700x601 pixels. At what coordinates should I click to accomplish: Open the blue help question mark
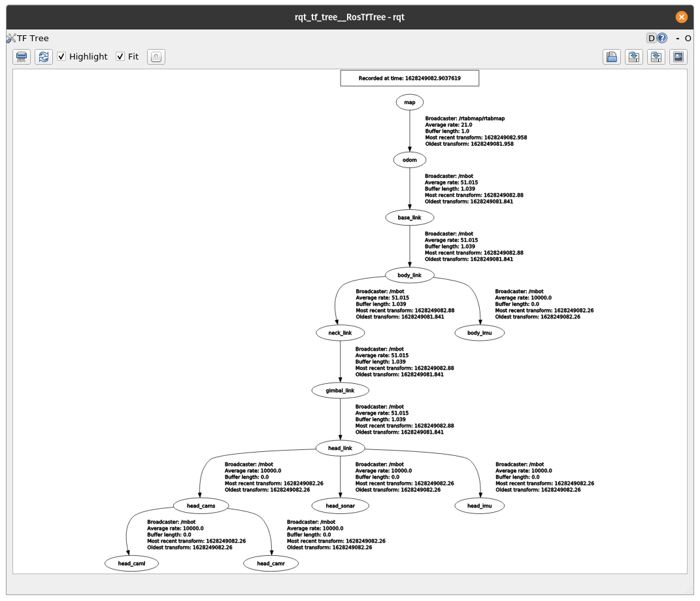pos(662,38)
